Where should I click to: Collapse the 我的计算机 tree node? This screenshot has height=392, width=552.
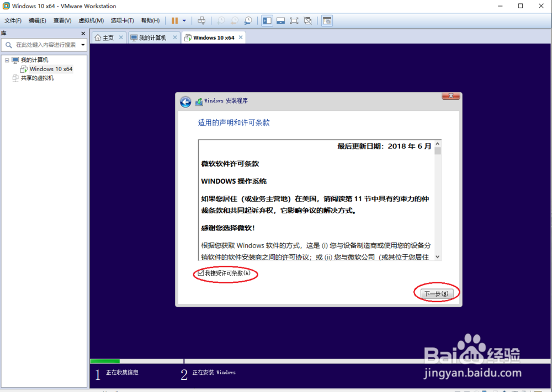point(7,60)
